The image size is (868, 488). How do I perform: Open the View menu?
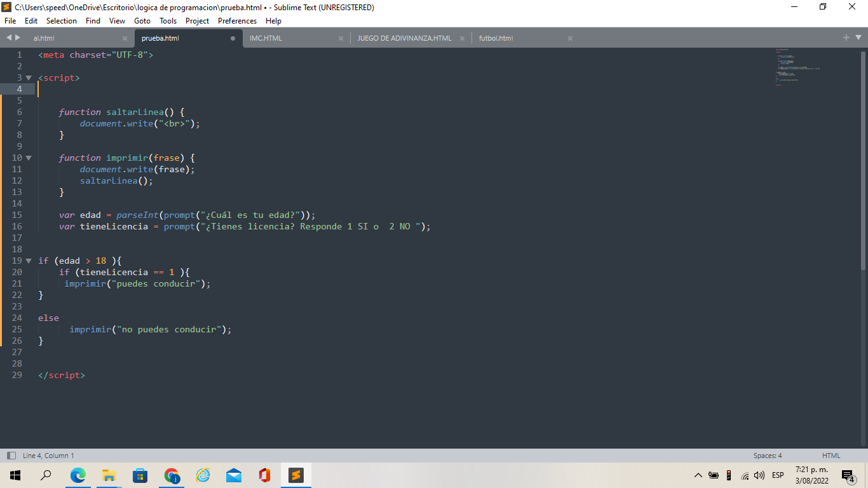(x=117, y=21)
